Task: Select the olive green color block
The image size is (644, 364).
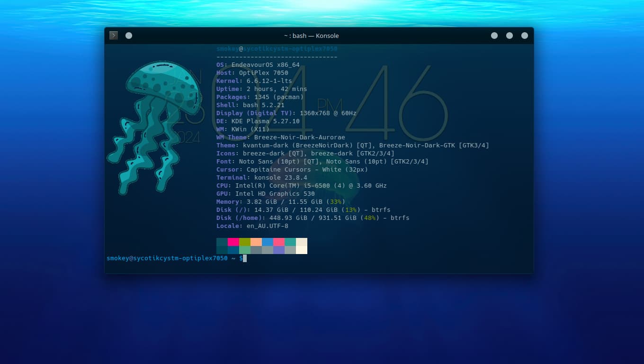Action: 245,242
